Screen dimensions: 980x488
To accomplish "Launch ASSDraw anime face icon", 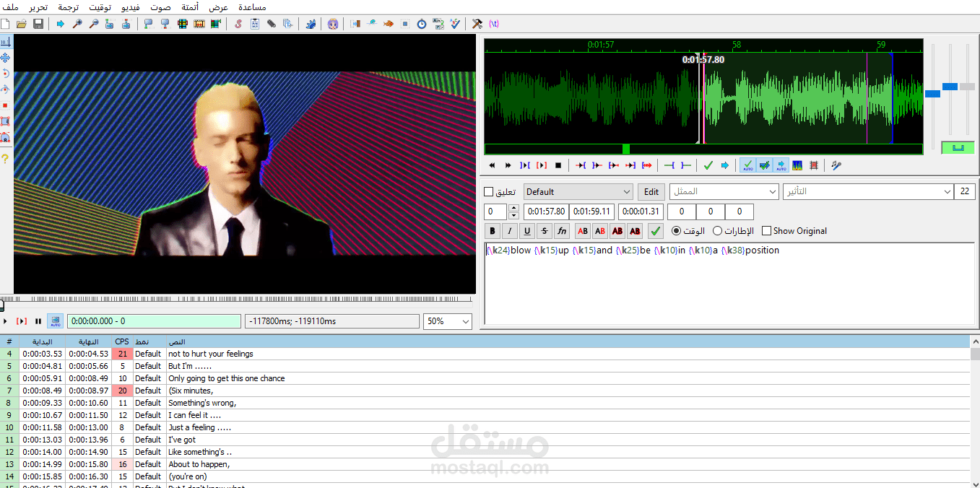I will click(x=333, y=24).
